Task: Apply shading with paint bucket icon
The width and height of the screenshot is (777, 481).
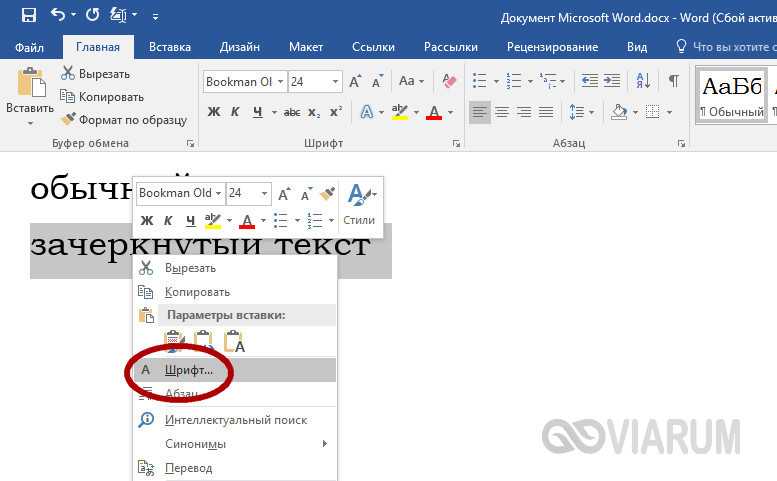Action: [619, 112]
